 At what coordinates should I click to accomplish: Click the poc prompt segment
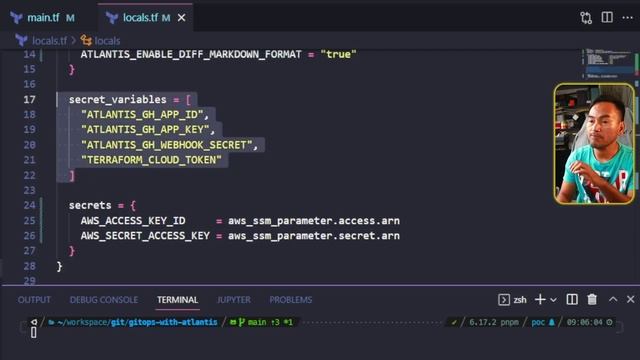point(543,322)
